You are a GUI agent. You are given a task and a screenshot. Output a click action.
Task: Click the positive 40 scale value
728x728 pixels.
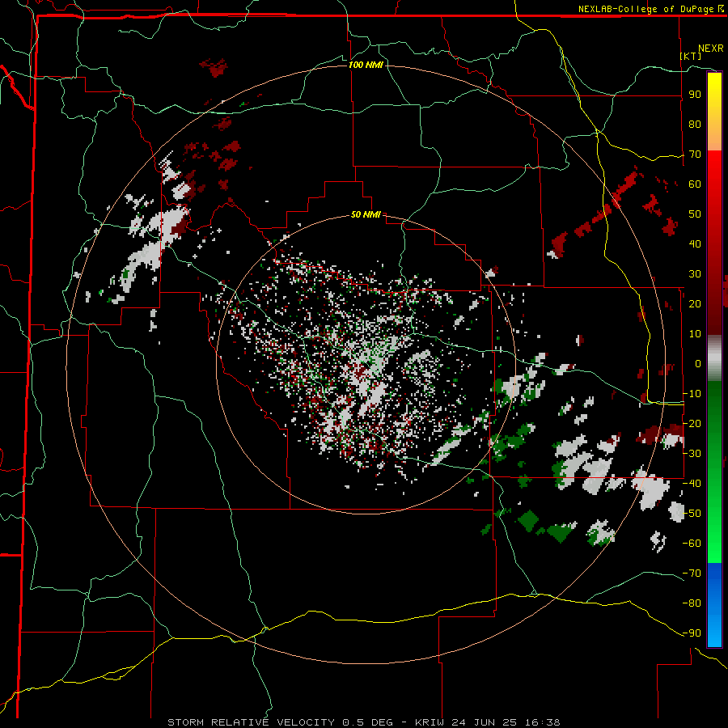[695, 243]
